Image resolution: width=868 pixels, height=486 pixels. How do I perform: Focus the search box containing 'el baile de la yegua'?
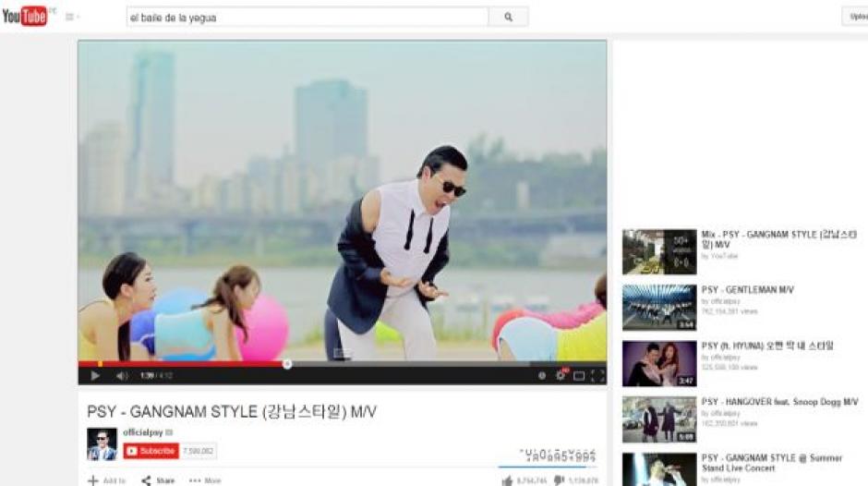307,18
